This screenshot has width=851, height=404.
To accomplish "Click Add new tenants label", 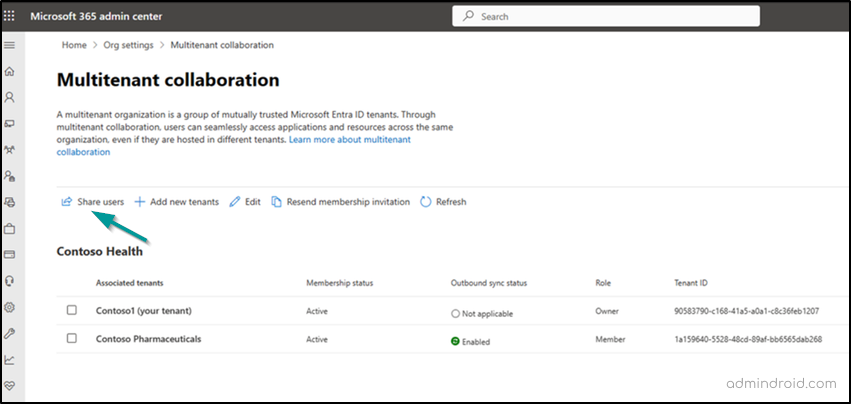I will point(185,202).
